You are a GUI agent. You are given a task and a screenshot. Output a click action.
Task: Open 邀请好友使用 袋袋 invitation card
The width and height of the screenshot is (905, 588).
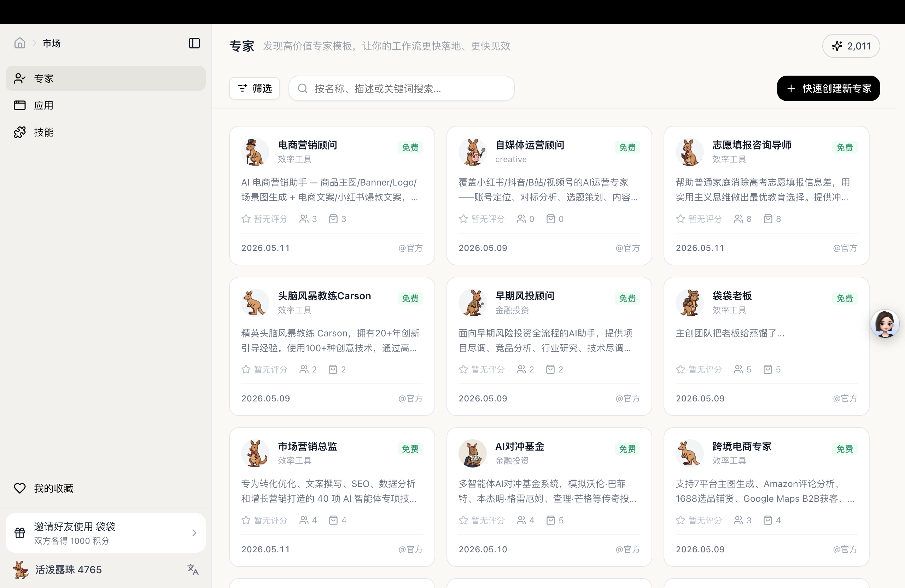(x=106, y=533)
